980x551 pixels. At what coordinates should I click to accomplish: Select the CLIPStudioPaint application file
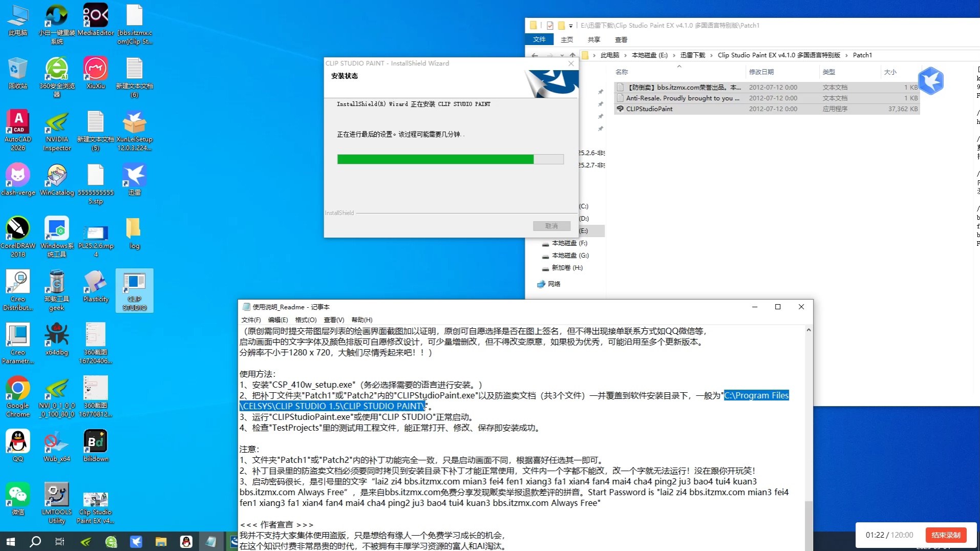click(x=767, y=109)
